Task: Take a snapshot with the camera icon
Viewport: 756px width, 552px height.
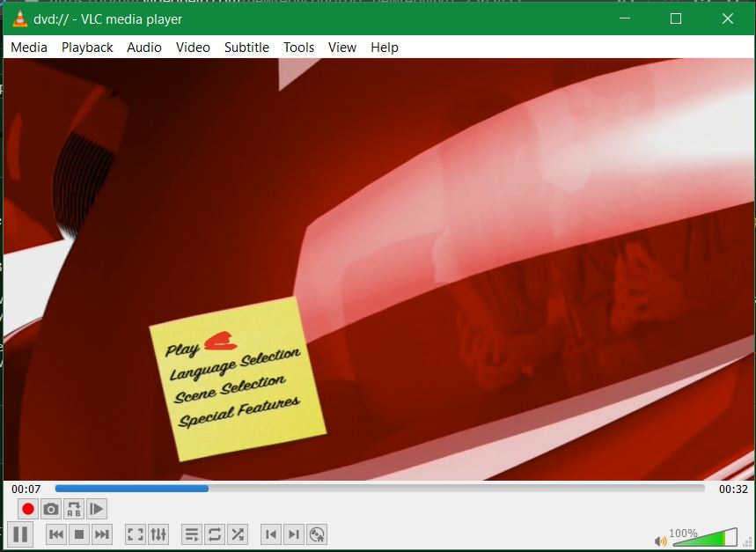Action: point(51,509)
